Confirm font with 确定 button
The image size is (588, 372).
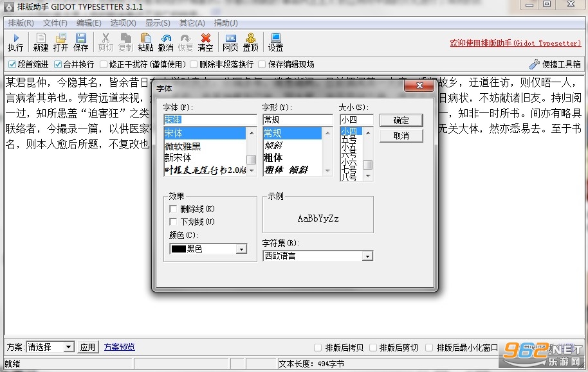pos(401,120)
